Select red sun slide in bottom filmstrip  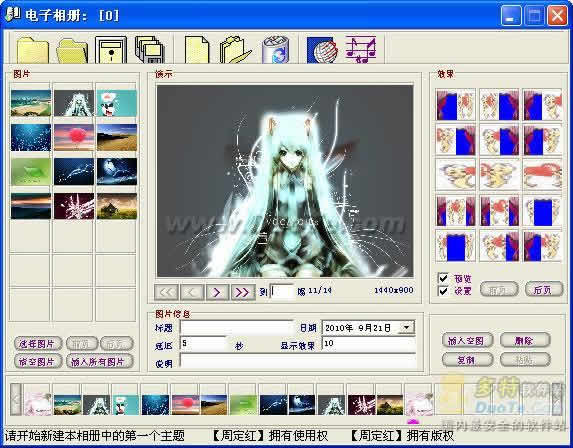tap(185, 405)
